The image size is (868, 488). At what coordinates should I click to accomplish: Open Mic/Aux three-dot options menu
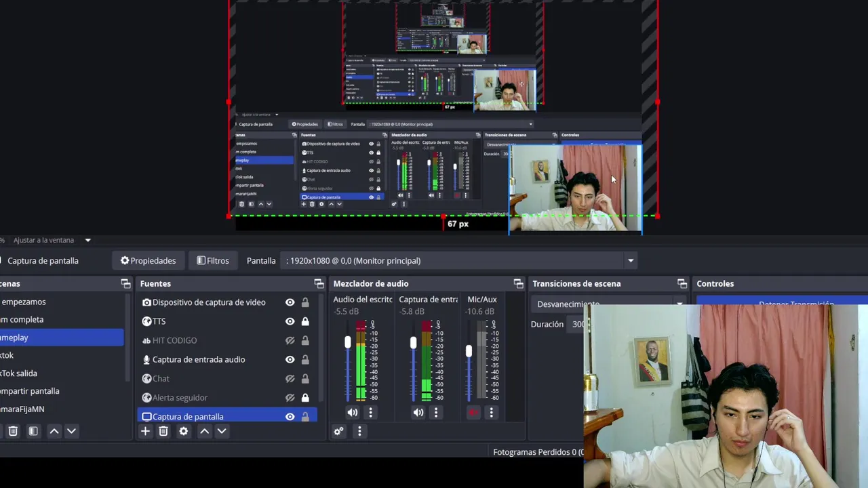click(491, 412)
